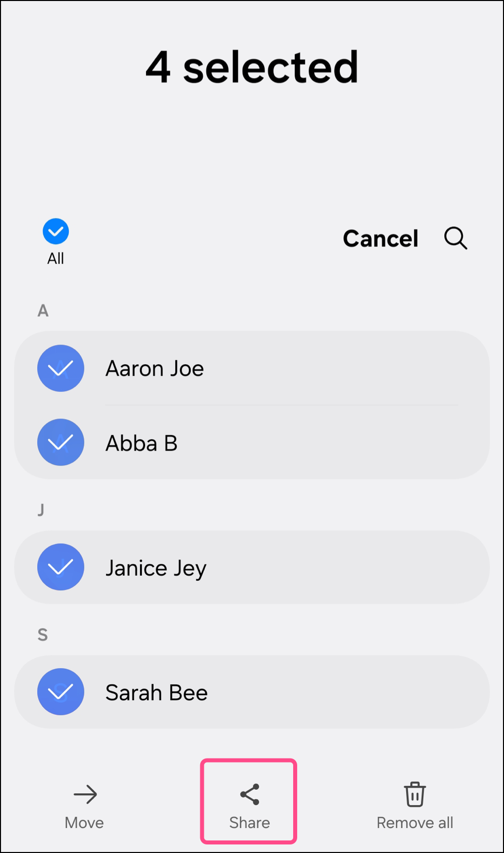The width and height of the screenshot is (504, 853).
Task: Click the Share text label
Action: tap(249, 823)
